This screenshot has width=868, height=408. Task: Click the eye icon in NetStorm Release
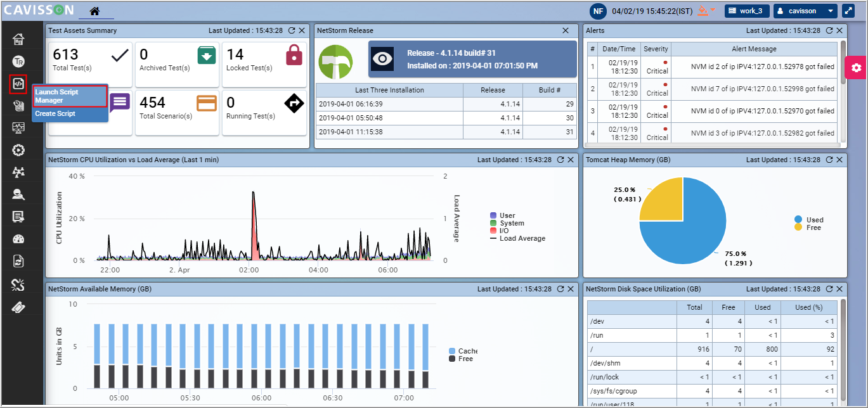383,59
